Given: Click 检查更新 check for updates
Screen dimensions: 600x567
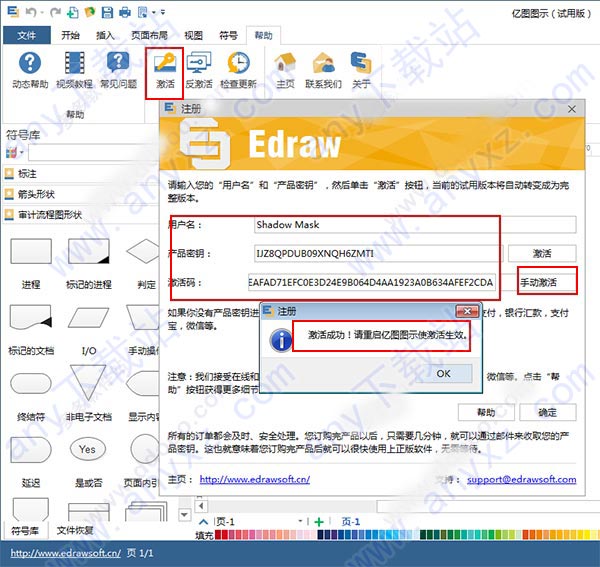Looking at the screenshot, I should [x=238, y=70].
